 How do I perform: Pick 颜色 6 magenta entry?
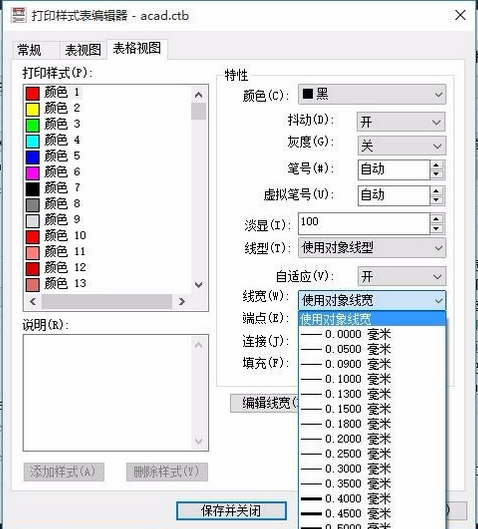108,172
